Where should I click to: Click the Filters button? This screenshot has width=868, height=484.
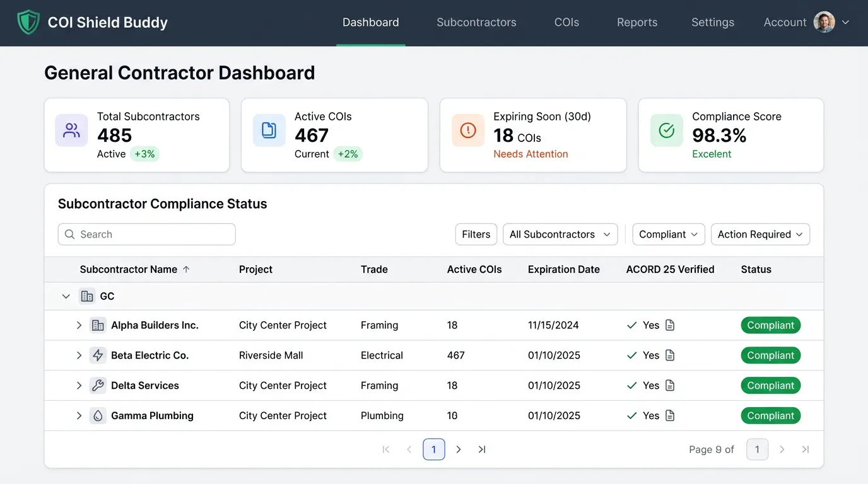(476, 234)
